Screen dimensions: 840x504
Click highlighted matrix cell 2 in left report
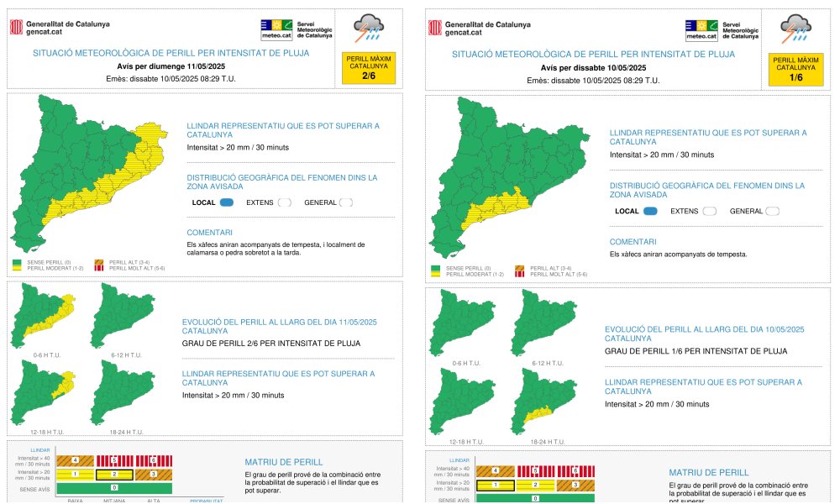pyautogui.click(x=114, y=475)
